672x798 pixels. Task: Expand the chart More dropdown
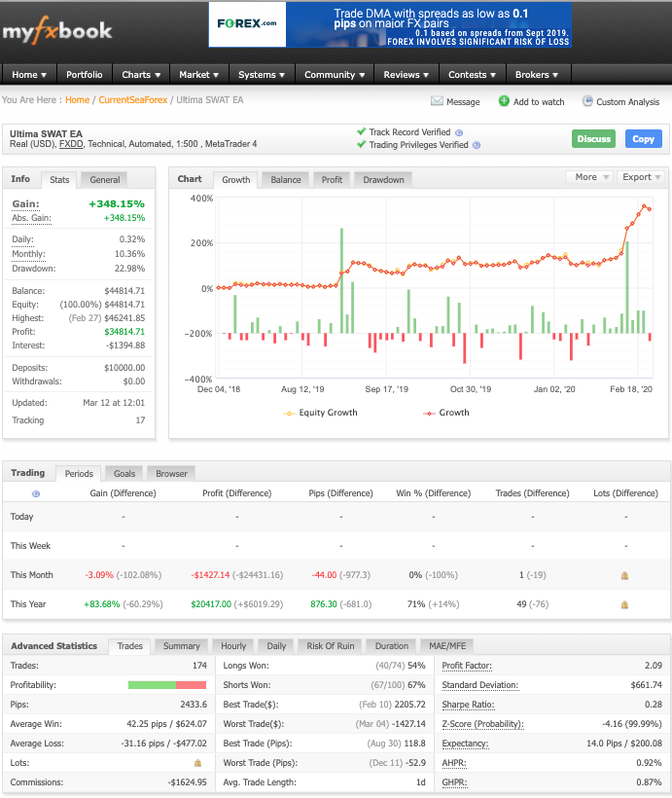[x=589, y=177]
